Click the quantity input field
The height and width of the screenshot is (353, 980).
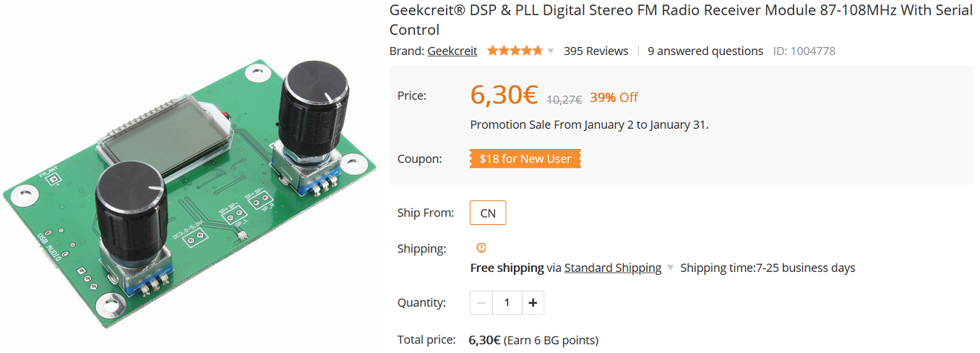(507, 302)
